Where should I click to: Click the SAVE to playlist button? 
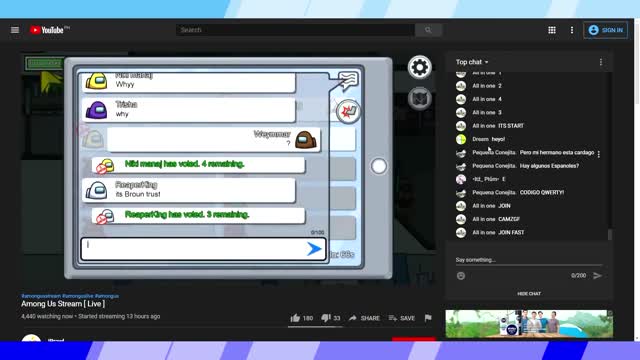pyautogui.click(x=402, y=318)
